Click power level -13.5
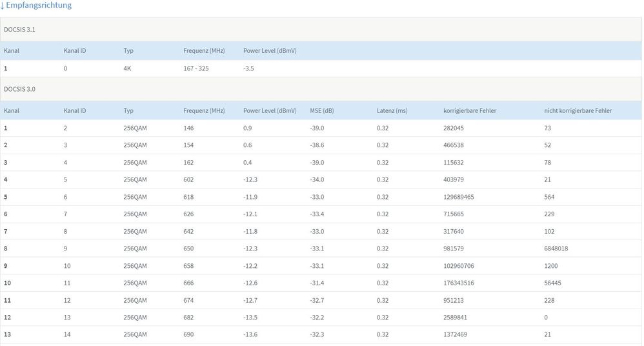 (x=250, y=317)
